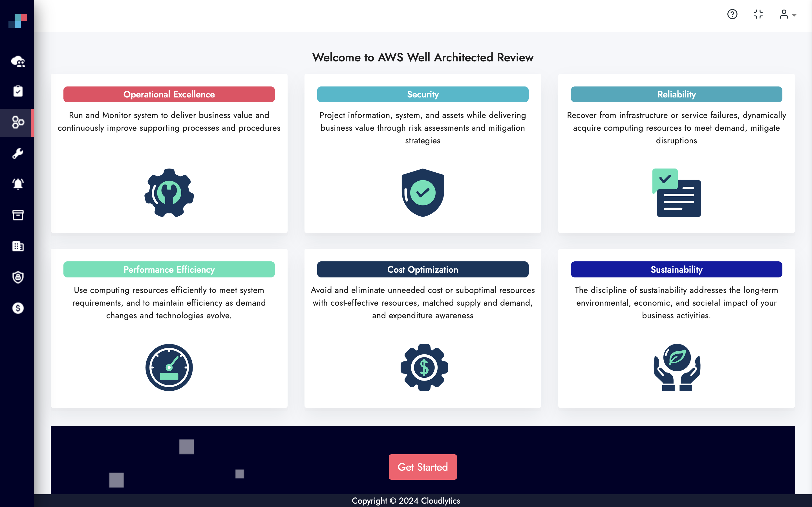Select the Well Architected Review sidebar icon
The image size is (812, 507).
coord(18,123)
